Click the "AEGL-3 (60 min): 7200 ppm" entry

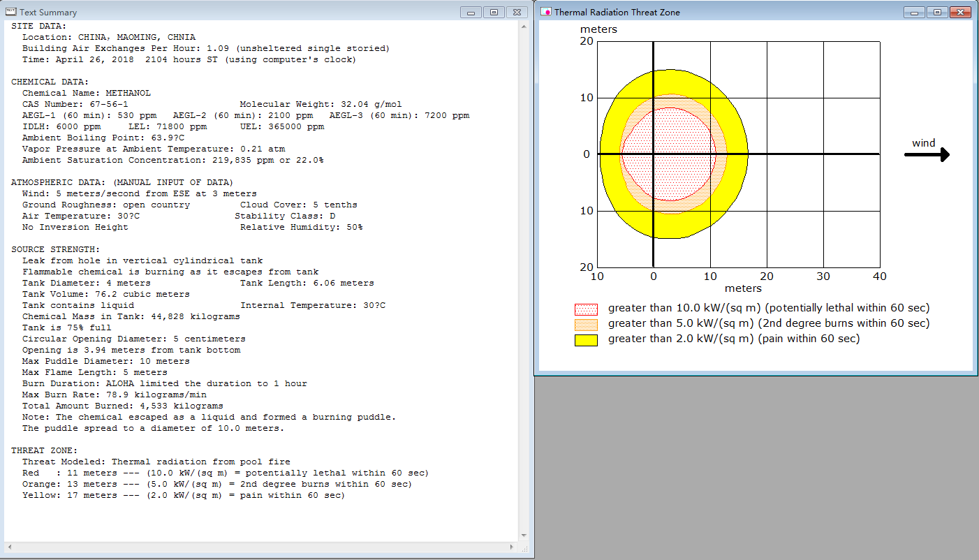click(x=399, y=115)
